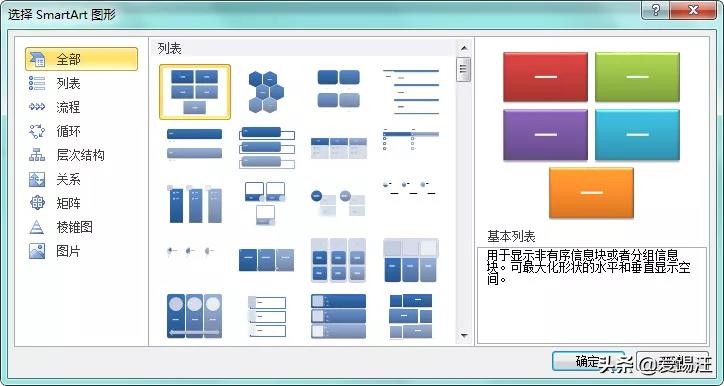Select the picture frames with captions layout
Viewport: 724px width, 386px height.
[265, 203]
